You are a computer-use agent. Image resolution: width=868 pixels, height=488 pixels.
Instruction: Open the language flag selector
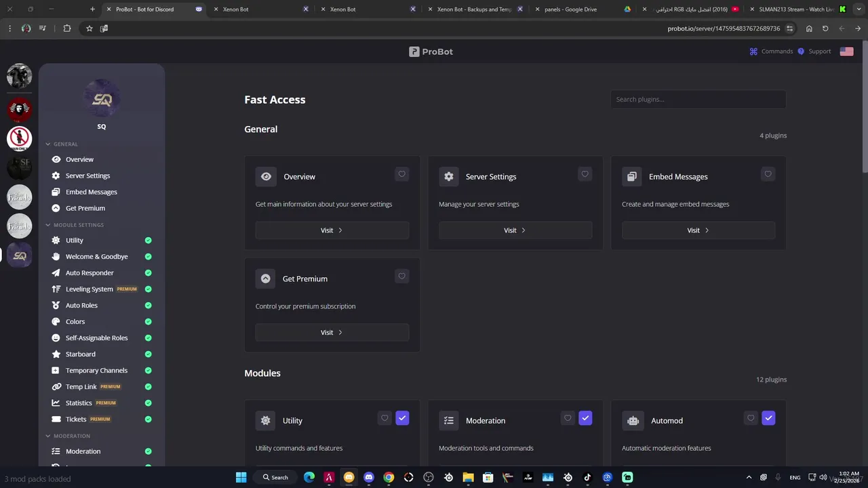846,52
